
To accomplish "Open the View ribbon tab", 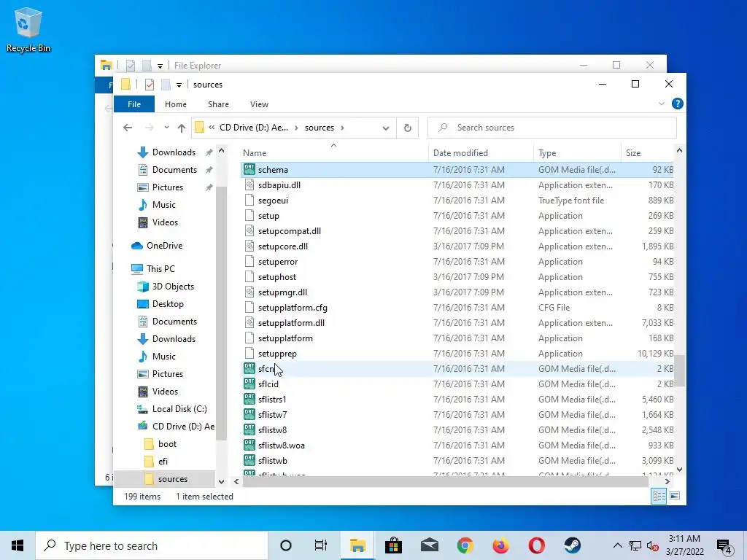I will (x=259, y=104).
